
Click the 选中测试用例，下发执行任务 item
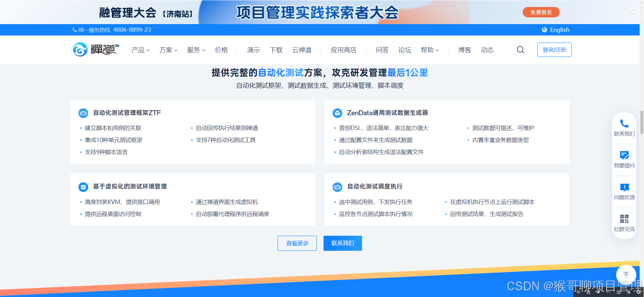(x=376, y=202)
